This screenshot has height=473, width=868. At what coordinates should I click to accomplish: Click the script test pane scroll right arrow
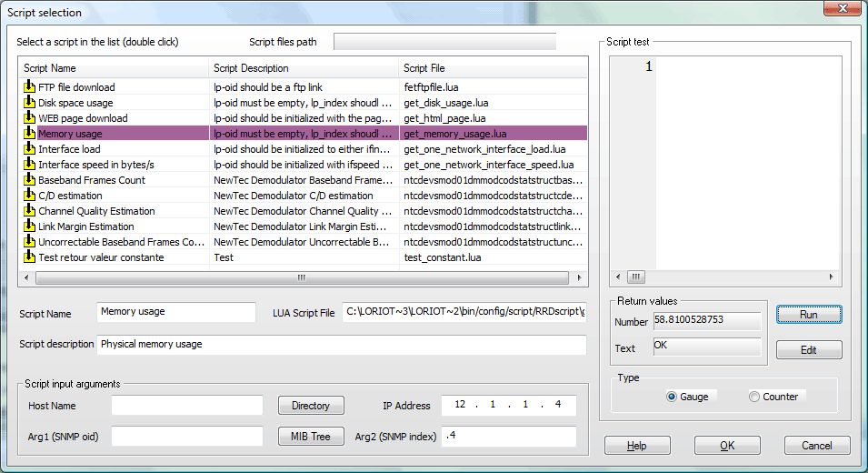(x=831, y=277)
